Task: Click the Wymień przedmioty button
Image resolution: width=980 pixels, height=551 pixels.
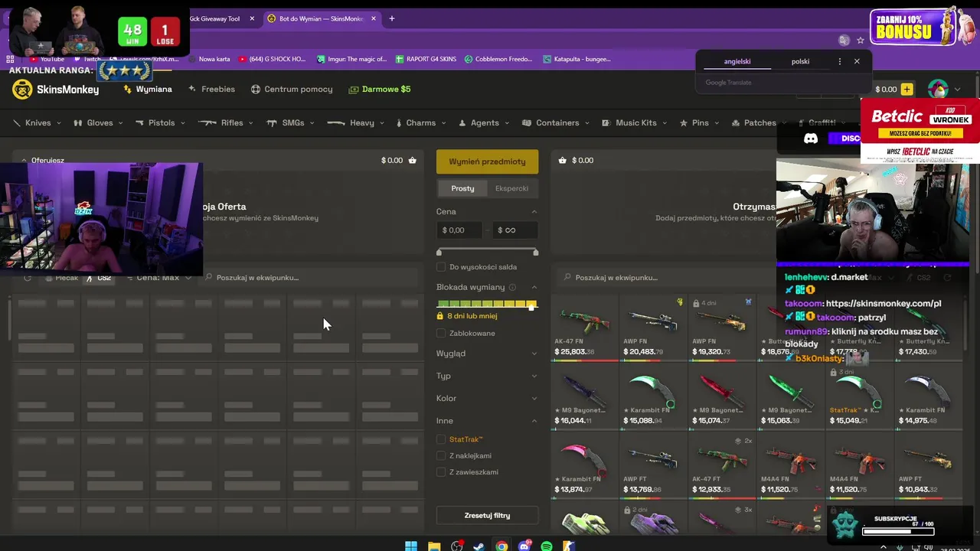Action: coord(487,161)
